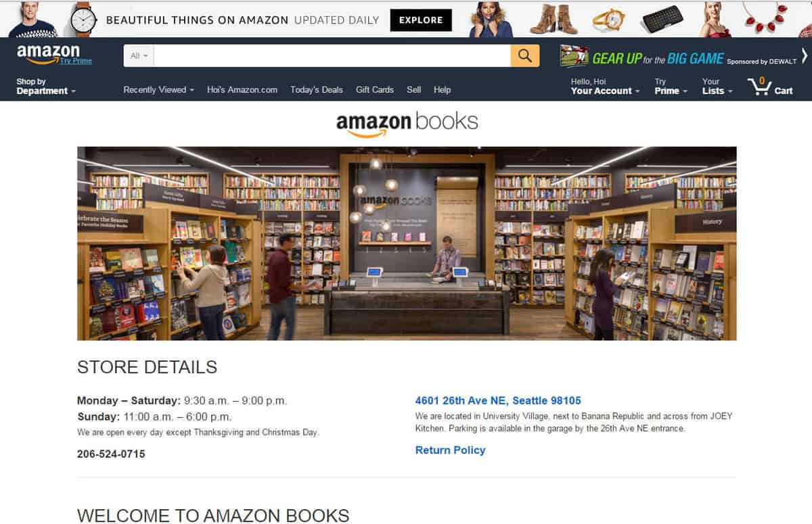Expand the Recently Viewed dropdown

pos(159,90)
